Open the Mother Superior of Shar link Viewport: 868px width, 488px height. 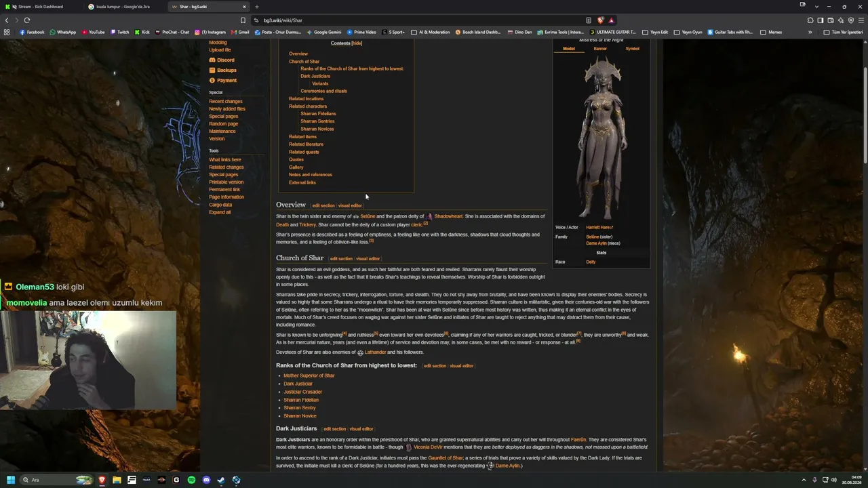point(309,375)
